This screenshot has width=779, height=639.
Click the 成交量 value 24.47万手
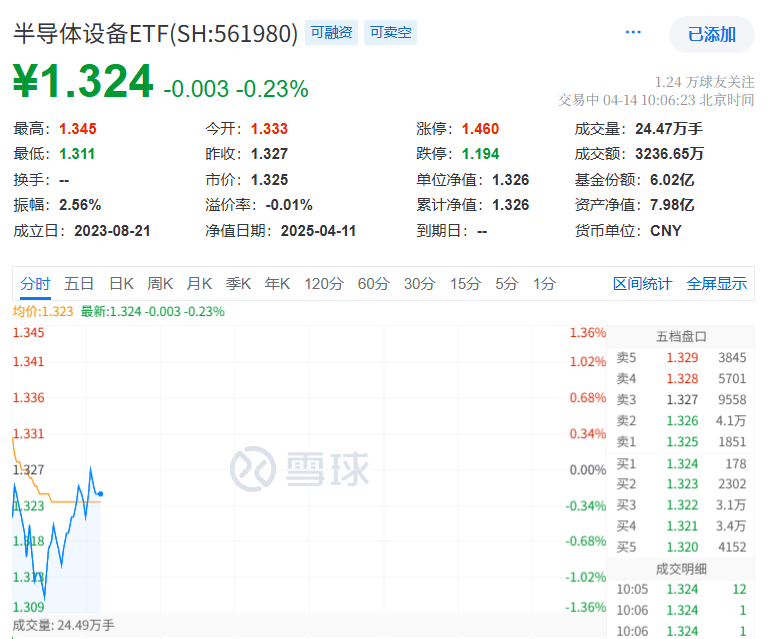click(669, 129)
